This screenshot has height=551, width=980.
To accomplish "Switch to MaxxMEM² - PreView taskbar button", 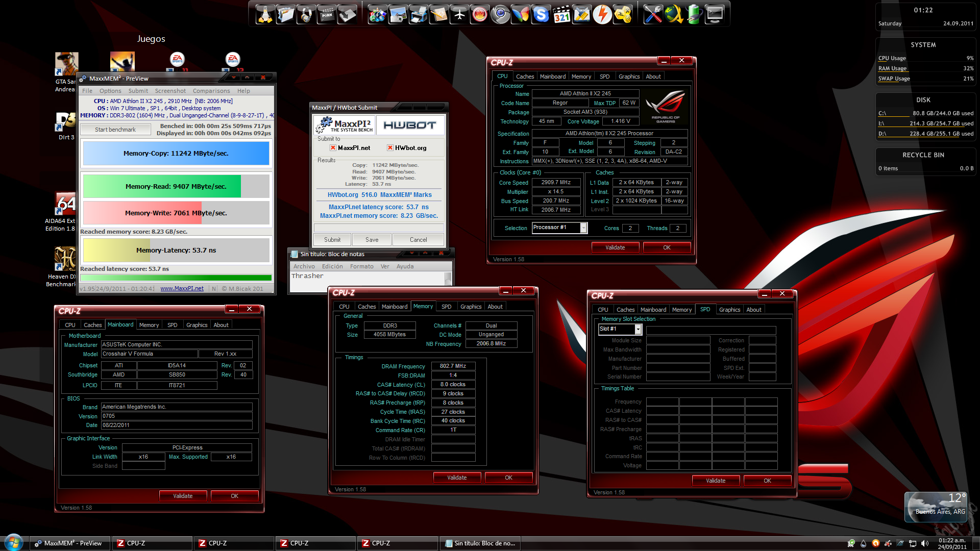I will click(70, 543).
